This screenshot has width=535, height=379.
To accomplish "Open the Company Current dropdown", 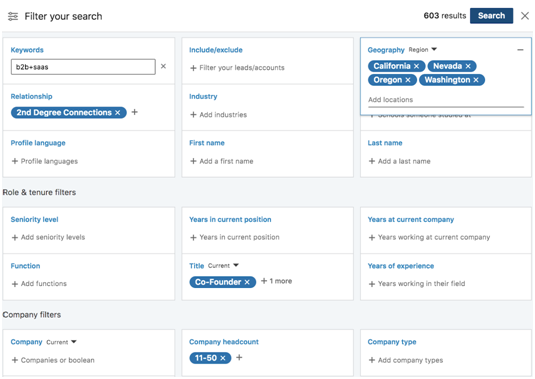I will [61, 342].
